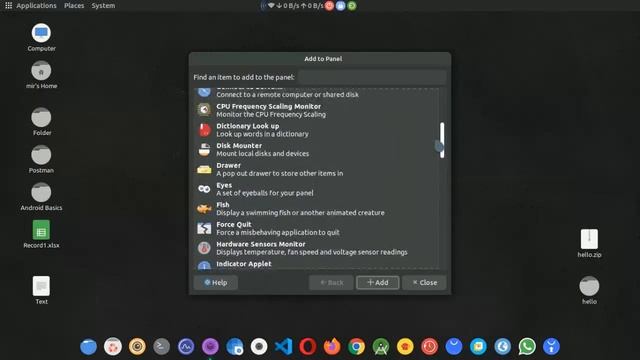640x360 pixels.
Task: Click "Mount local disks and devices" text
Action: pos(262,153)
